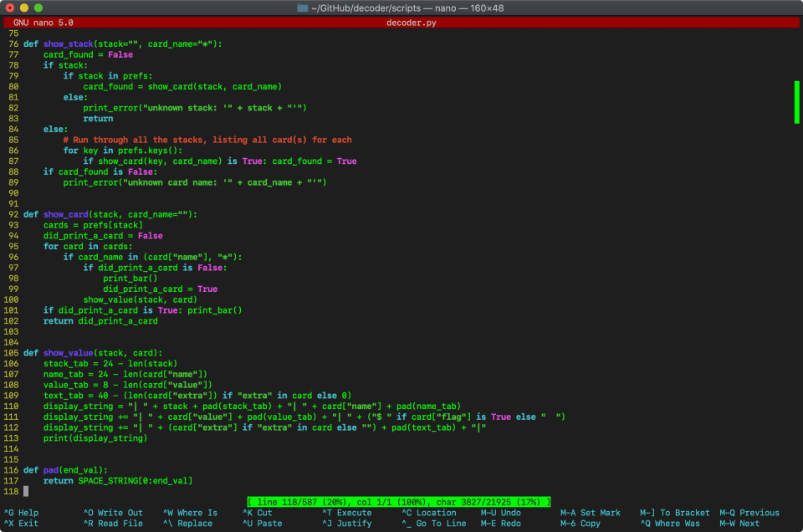Viewport: 803px width, 532px height.
Task: Click the green scrollbar thumb on the right
Action: coord(797,102)
